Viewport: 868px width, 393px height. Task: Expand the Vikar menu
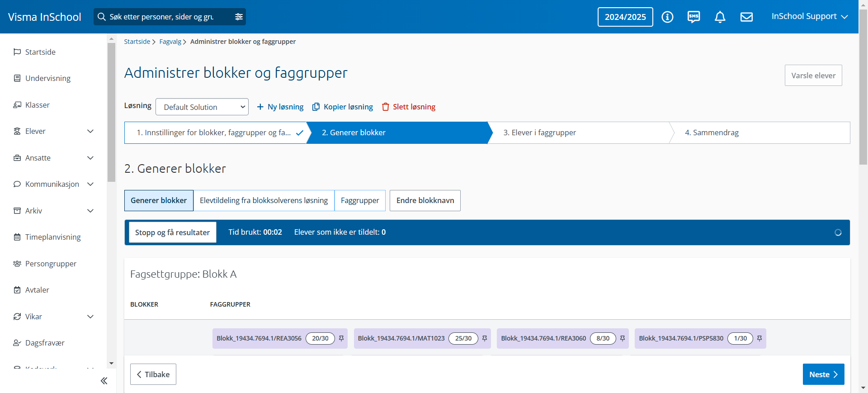click(x=90, y=317)
